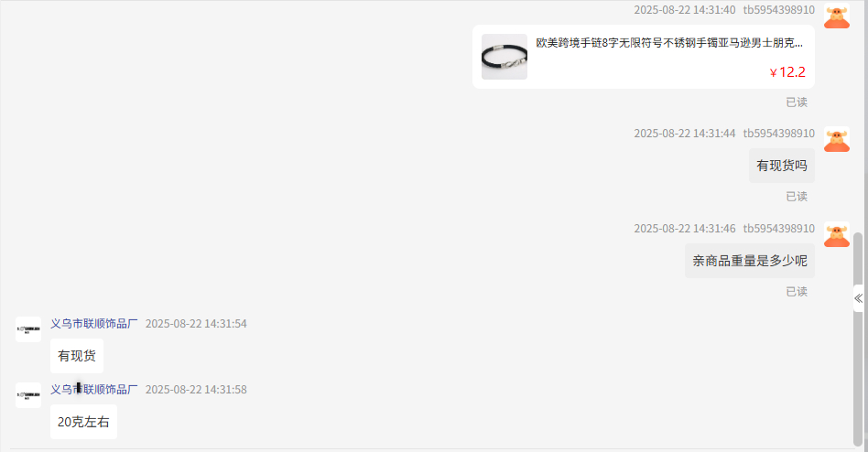This screenshot has height=452, width=868.
Task: Click 已读 status under the product card
Action: click(797, 102)
